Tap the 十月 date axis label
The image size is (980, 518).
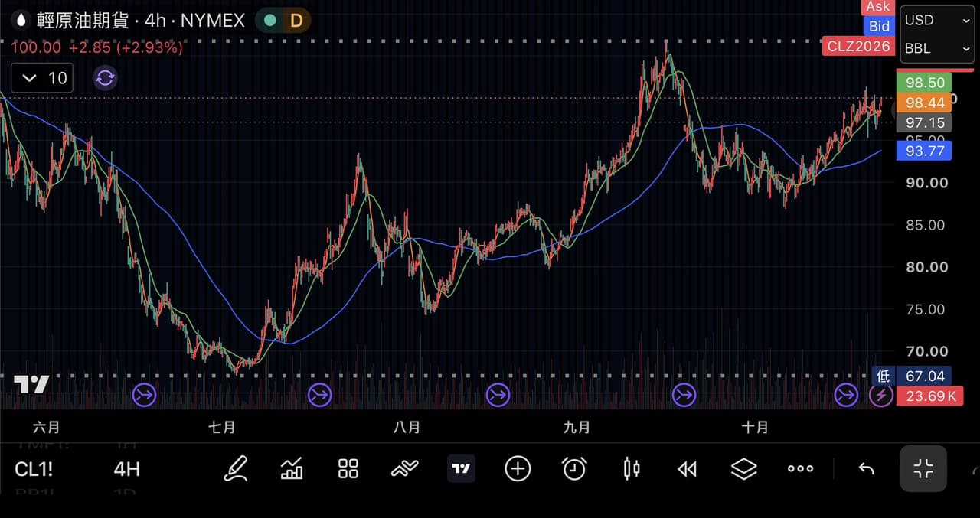point(755,427)
